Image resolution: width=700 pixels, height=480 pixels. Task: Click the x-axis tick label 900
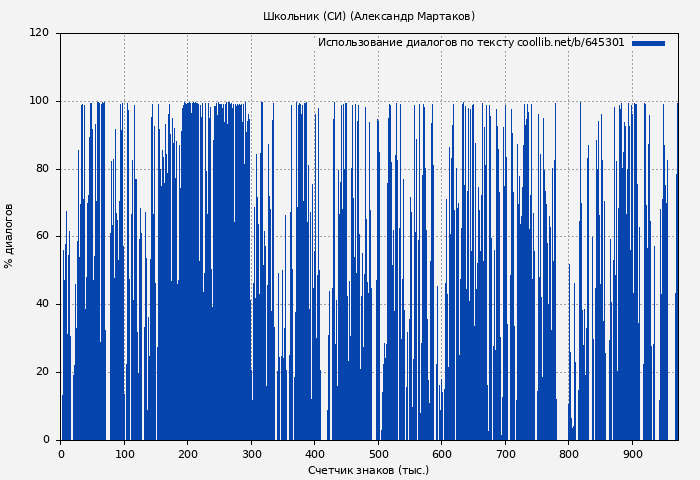(x=632, y=454)
